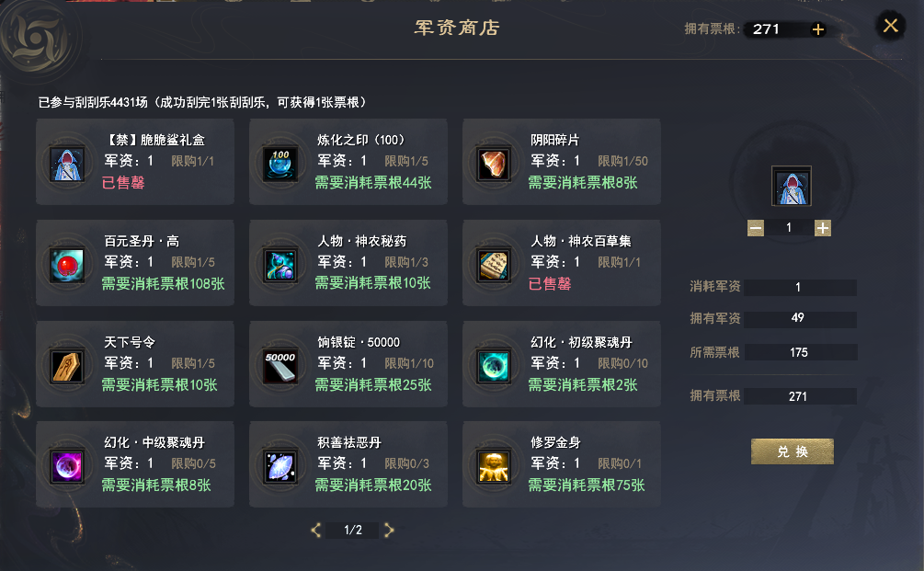Click the 兑换 exchange button
The image size is (924, 571).
(x=792, y=451)
